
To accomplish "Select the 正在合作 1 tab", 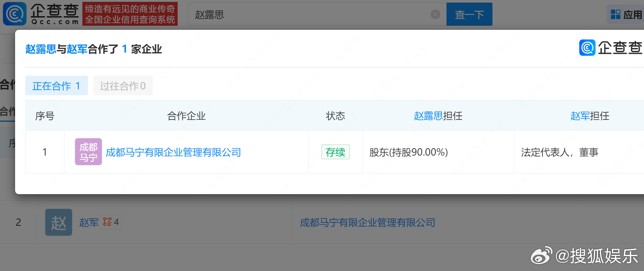I will [x=57, y=86].
